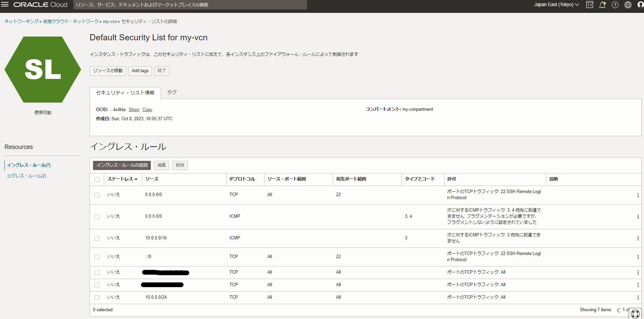Open actions menu for 0.0.0.0/0 TCP rule

[638, 195]
